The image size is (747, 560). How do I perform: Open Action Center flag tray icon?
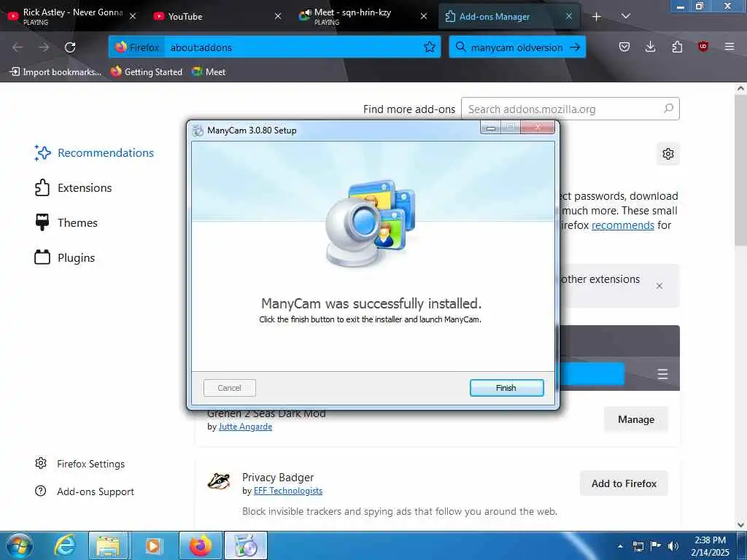pos(656,546)
